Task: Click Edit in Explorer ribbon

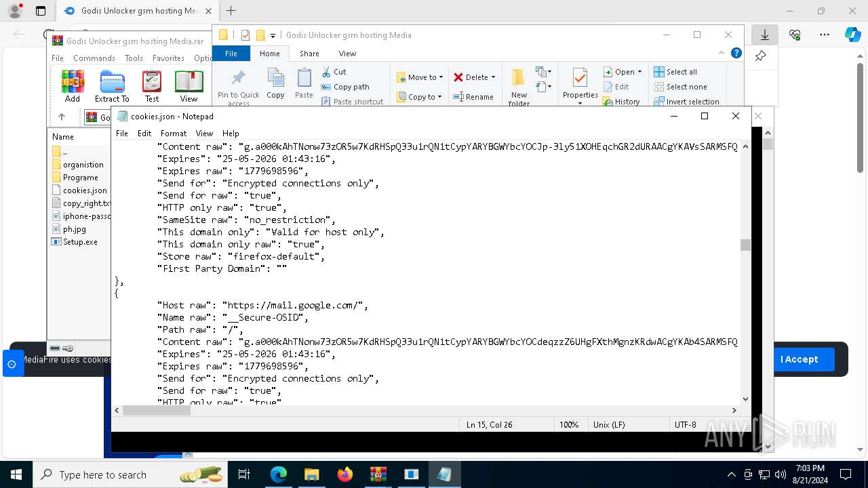Action: pos(616,87)
